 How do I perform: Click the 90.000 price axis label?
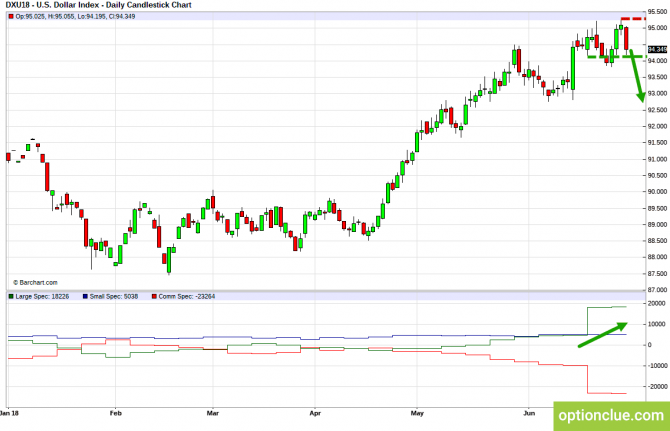[x=657, y=192]
